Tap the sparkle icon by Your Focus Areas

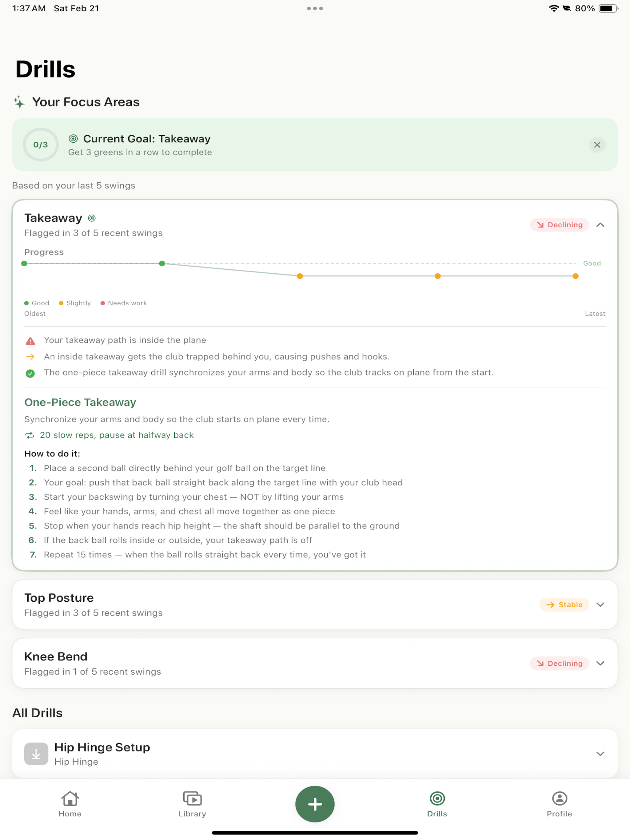[x=19, y=102]
